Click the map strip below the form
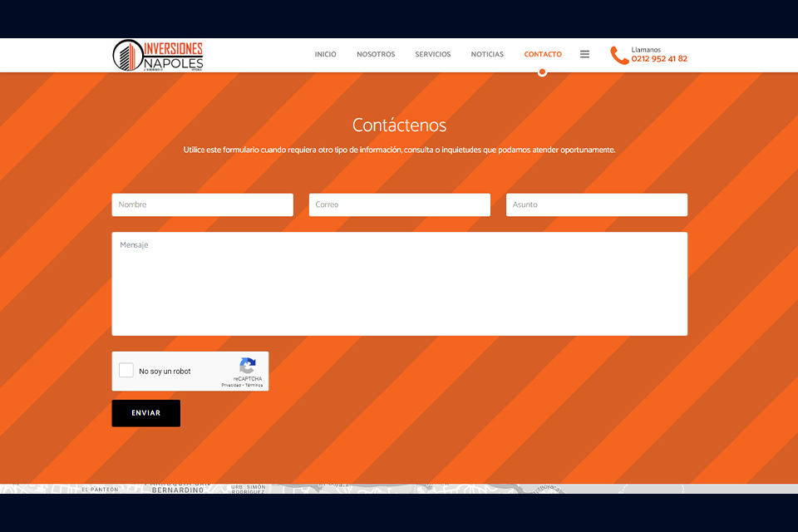Viewport: 798px width, 532px height. coord(399,489)
